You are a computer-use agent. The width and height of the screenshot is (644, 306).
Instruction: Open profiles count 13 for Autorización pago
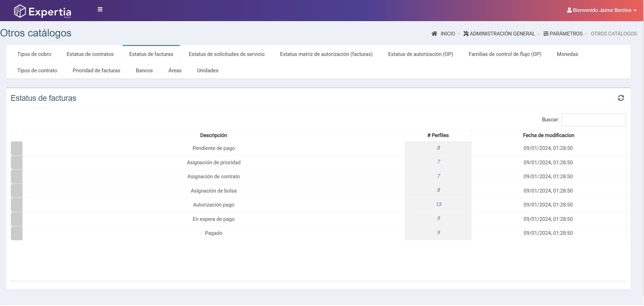coord(439,204)
